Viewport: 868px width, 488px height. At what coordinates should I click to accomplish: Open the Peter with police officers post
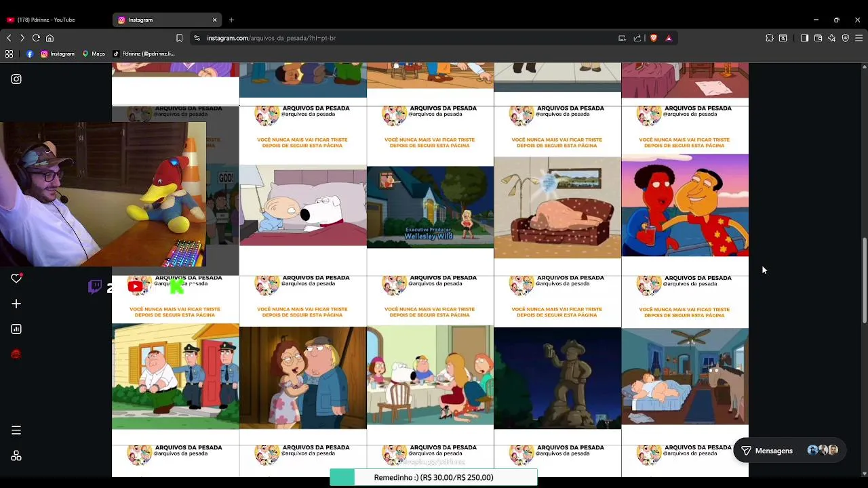pyautogui.click(x=176, y=360)
